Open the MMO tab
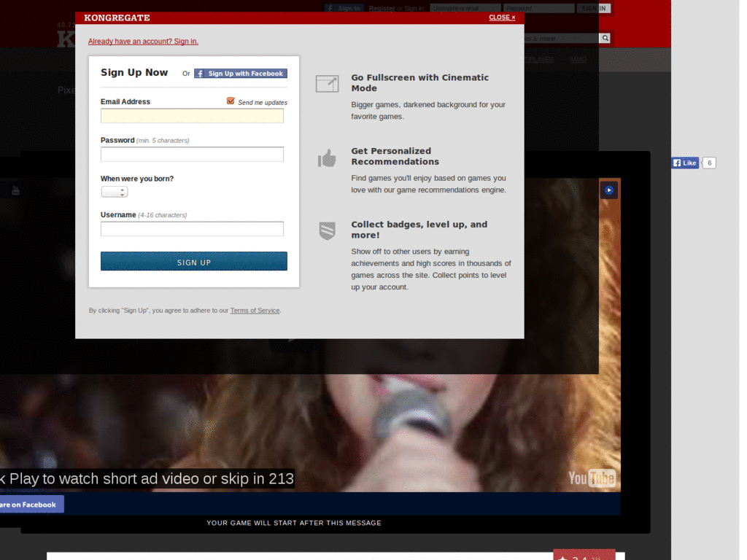 click(x=578, y=59)
